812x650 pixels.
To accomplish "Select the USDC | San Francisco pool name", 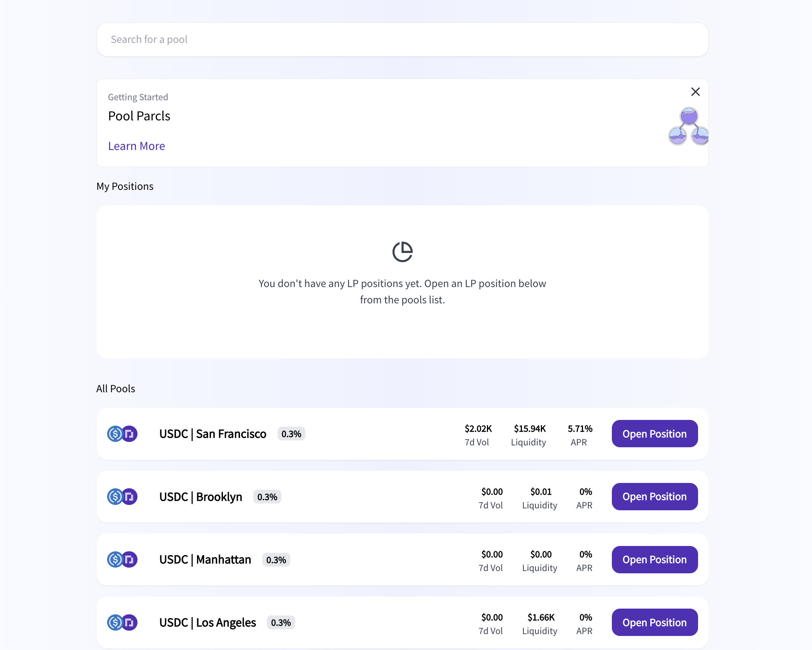I will pyautogui.click(x=213, y=434).
